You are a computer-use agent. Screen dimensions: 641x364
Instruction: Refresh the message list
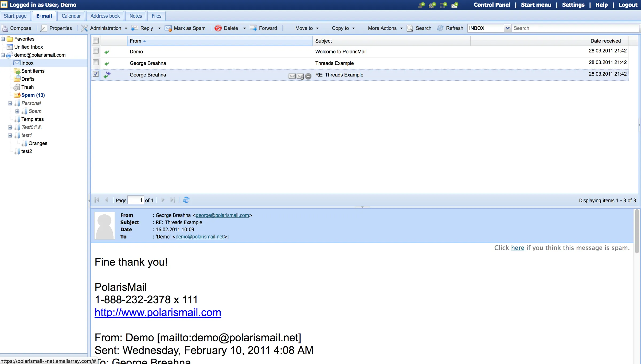click(450, 28)
